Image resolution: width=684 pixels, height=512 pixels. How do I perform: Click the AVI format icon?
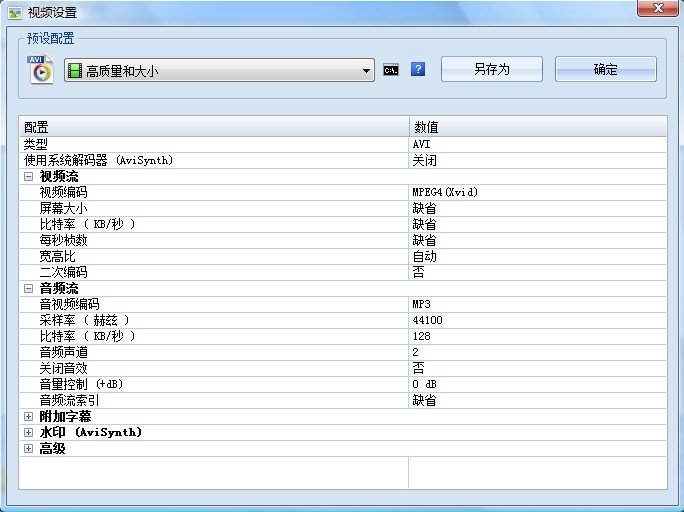click(41, 69)
